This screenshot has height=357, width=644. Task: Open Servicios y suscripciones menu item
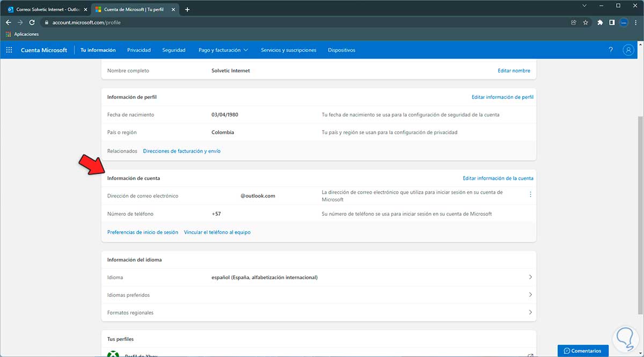289,50
